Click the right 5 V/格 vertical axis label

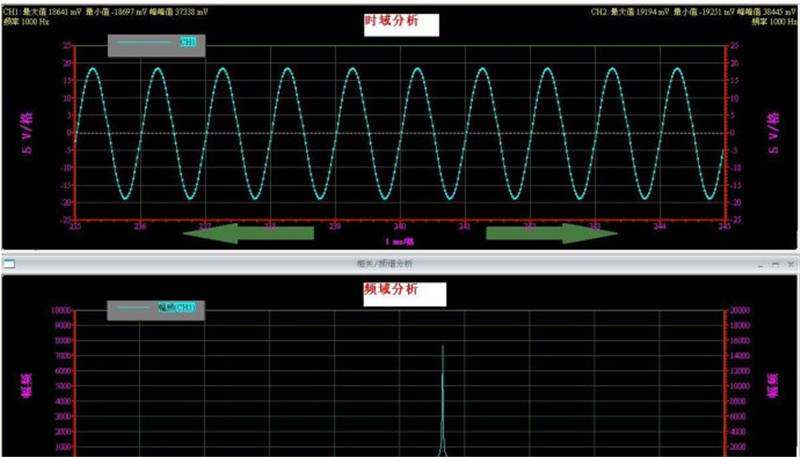pos(773,134)
